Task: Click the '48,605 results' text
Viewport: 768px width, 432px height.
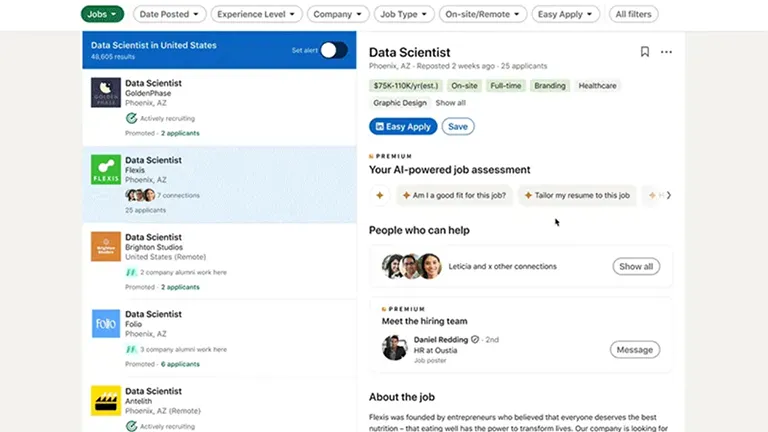Action: pyautogui.click(x=113, y=57)
